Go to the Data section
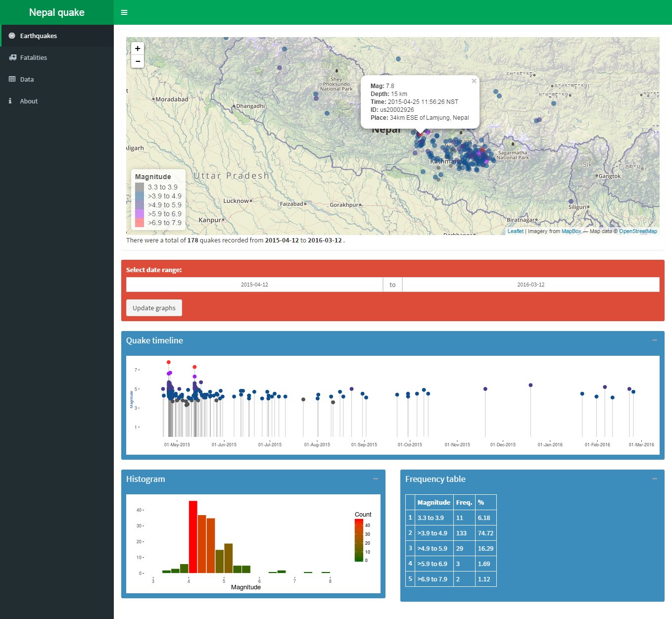This screenshot has width=672, height=619. click(27, 79)
